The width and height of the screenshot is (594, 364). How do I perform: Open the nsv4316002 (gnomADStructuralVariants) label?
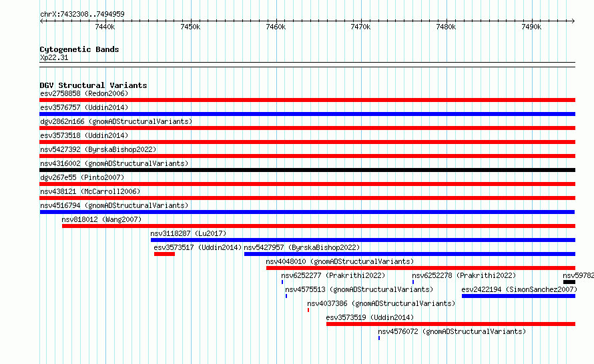coord(114,163)
